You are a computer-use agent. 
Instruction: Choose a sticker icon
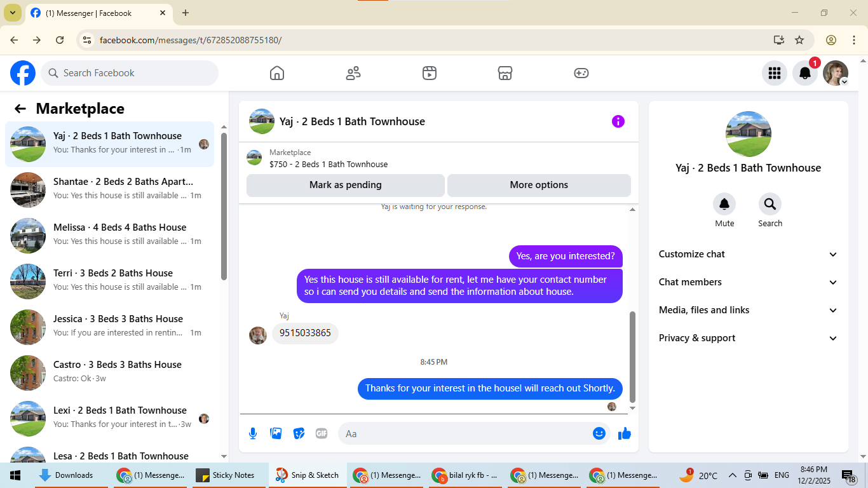(x=299, y=433)
